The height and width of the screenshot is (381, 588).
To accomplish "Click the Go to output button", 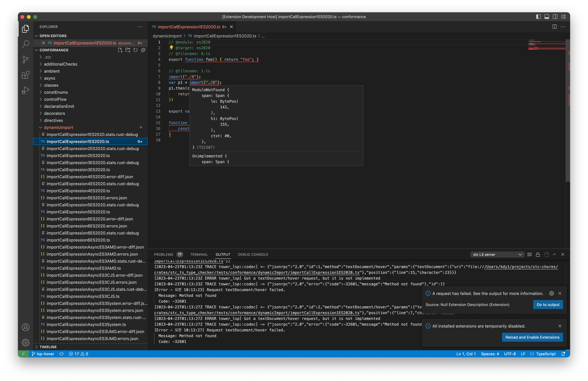I will pyautogui.click(x=548, y=304).
